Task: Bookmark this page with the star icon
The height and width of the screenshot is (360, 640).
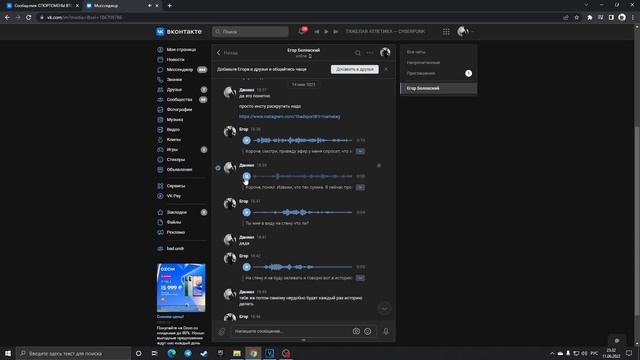Action: 577,18
